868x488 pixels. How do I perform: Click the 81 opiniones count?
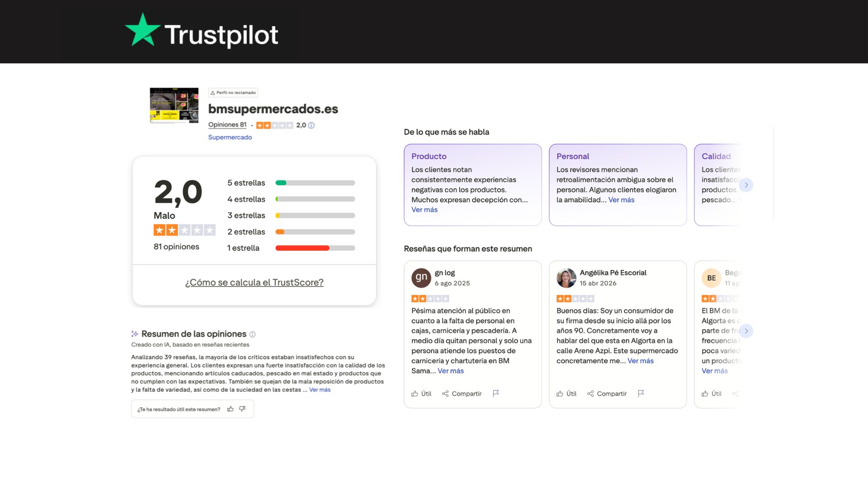click(176, 247)
